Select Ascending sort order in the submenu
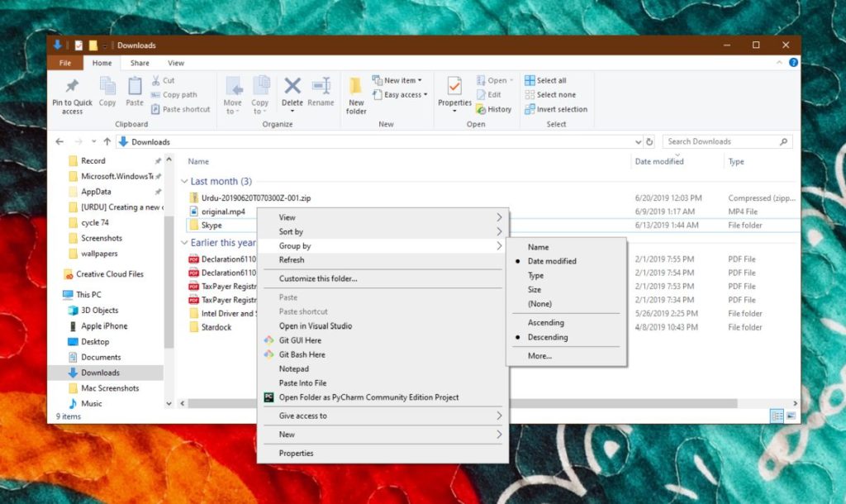 544,322
